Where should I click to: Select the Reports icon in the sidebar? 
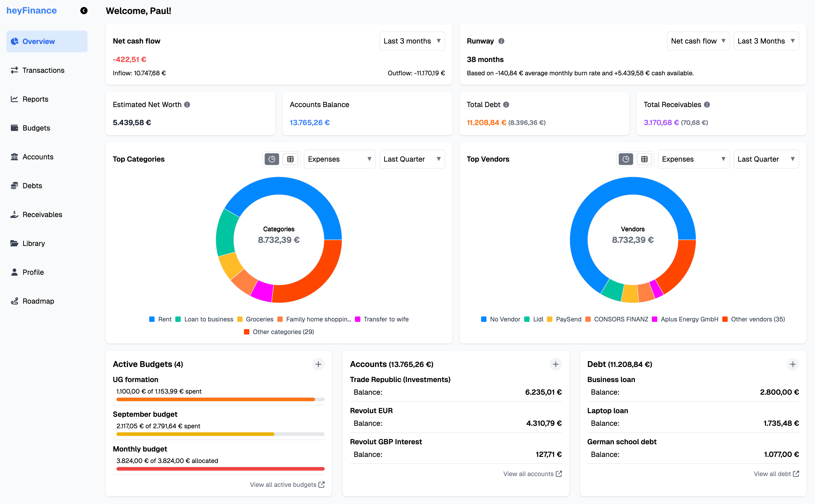pos(15,99)
